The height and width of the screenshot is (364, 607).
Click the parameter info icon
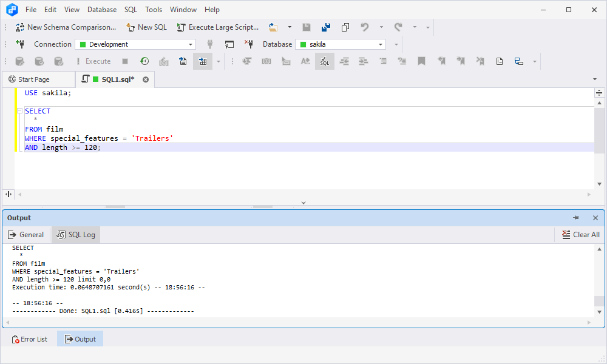tap(266, 61)
